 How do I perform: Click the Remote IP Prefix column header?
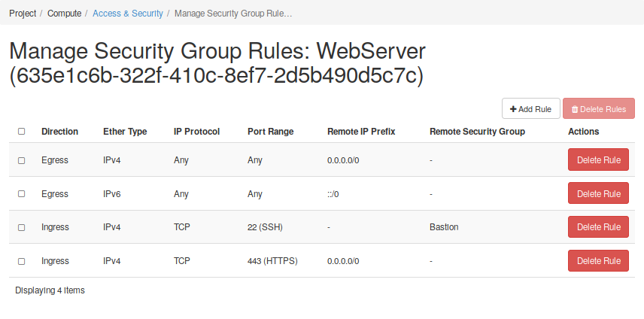pos(361,132)
